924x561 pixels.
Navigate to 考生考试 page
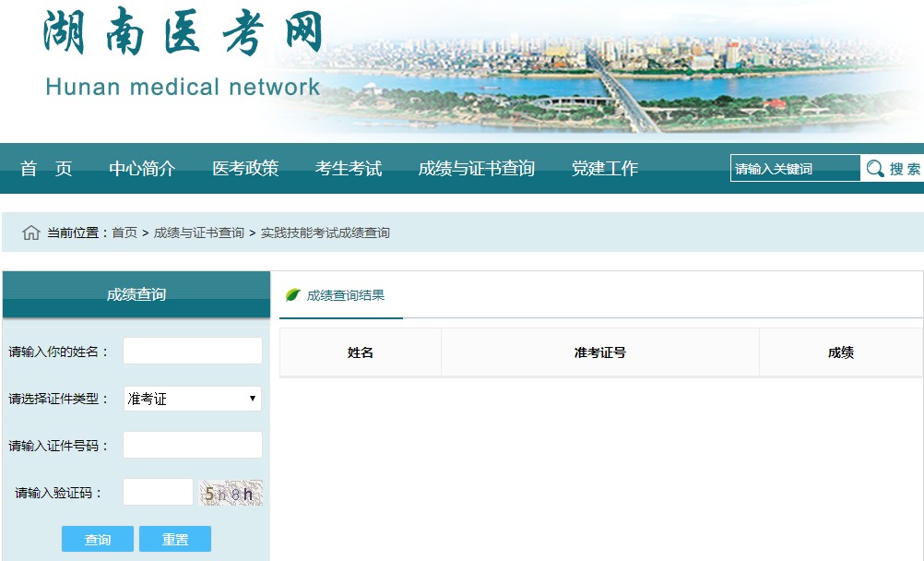(348, 169)
